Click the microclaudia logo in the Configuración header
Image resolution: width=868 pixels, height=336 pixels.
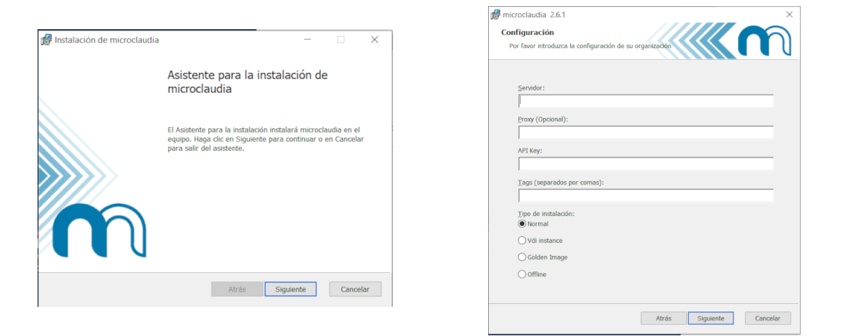click(x=764, y=41)
